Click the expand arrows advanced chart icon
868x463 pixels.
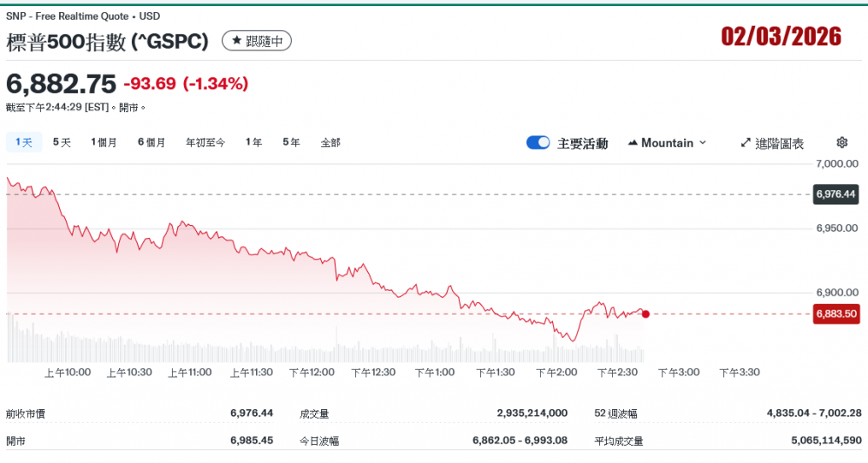click(x=746, y=142)
